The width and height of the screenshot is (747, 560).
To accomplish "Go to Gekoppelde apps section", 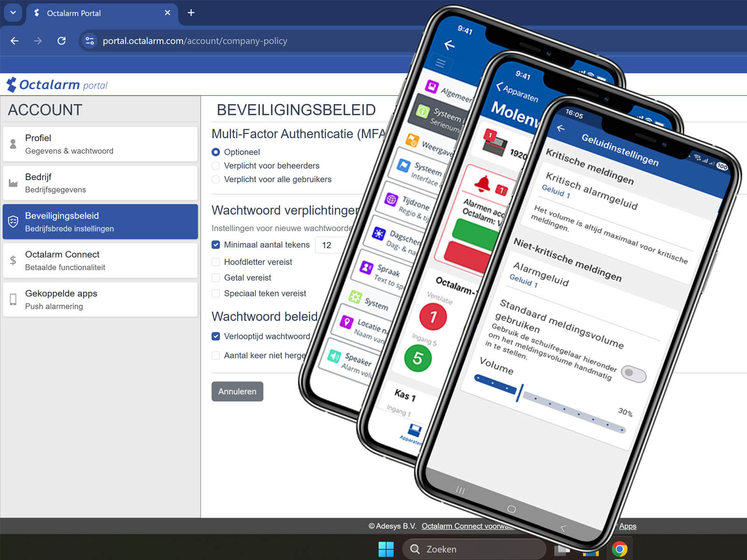I will click(100, 300).
